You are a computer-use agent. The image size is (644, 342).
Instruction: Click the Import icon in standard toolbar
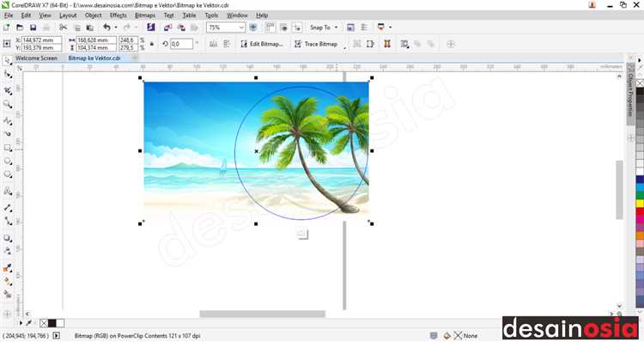pyautogui.click(x=167, y=27)
